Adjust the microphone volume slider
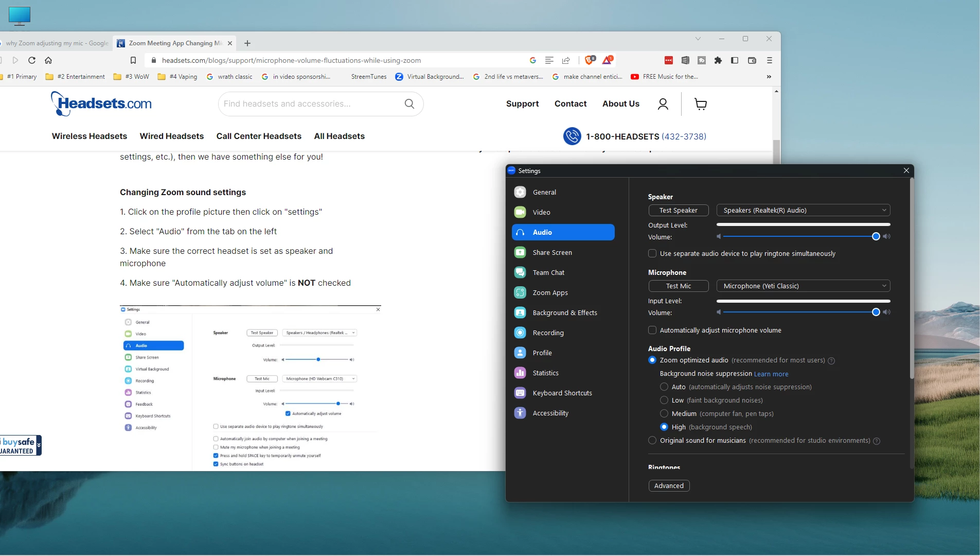Viewport: 980px width, 556px height. click(x=876, y=312)
